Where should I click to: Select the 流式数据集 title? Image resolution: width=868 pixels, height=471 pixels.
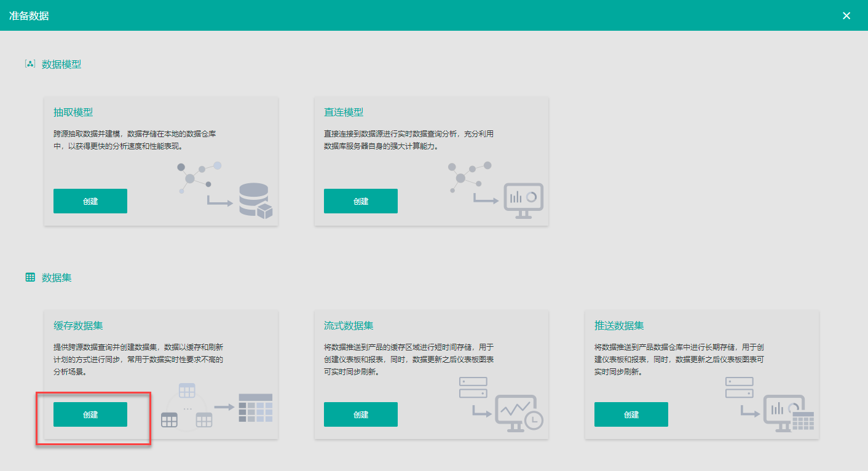click(349, 326)
